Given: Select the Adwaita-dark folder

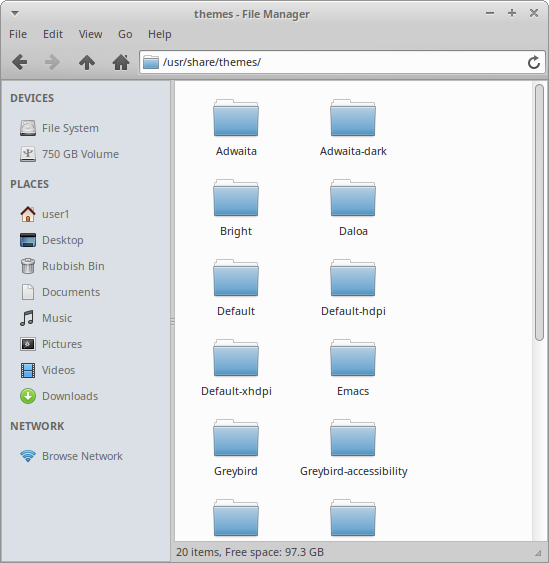Looking at the screenshot, I should click(x=353, y=128).
